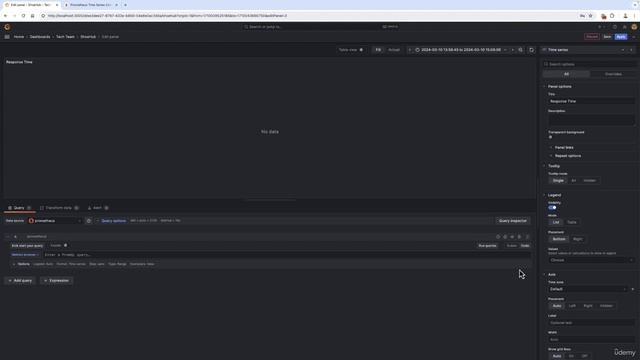Screen dimensions: 640x360
Task: Open the Query inspector
Action: pyautogui.click(x=513, y=221)
